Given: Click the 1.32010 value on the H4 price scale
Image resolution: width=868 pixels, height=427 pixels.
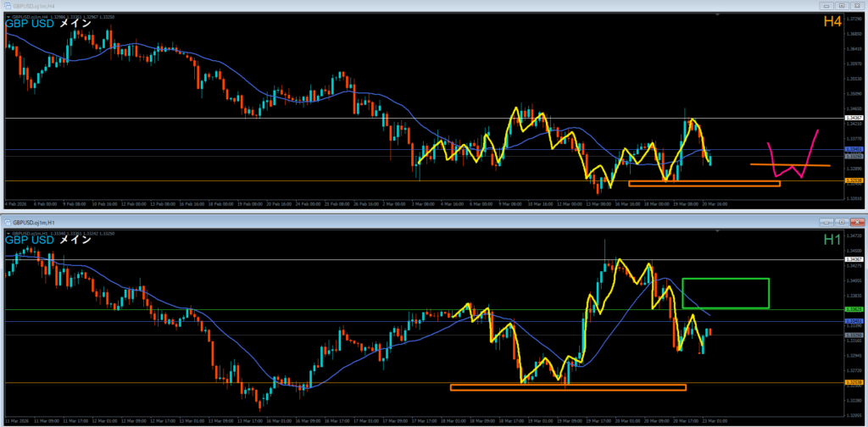Looking at the screenshot, I should [x=853, y=197].
